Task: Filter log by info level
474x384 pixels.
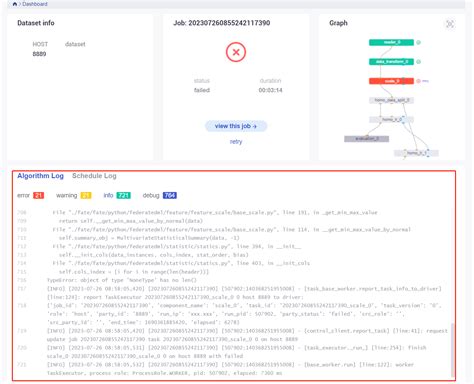Action: point(117,195)
